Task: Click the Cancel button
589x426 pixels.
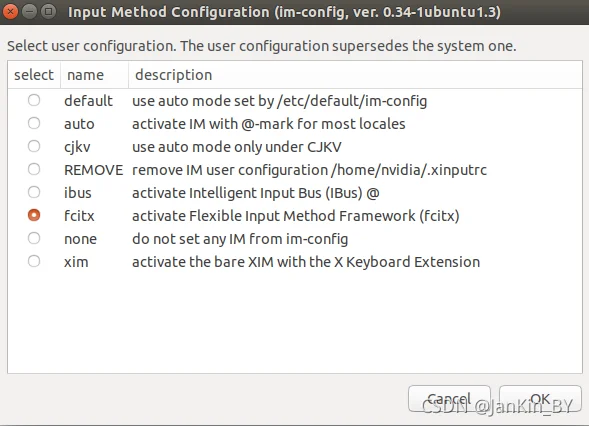Action: click(x=449, y=399)
